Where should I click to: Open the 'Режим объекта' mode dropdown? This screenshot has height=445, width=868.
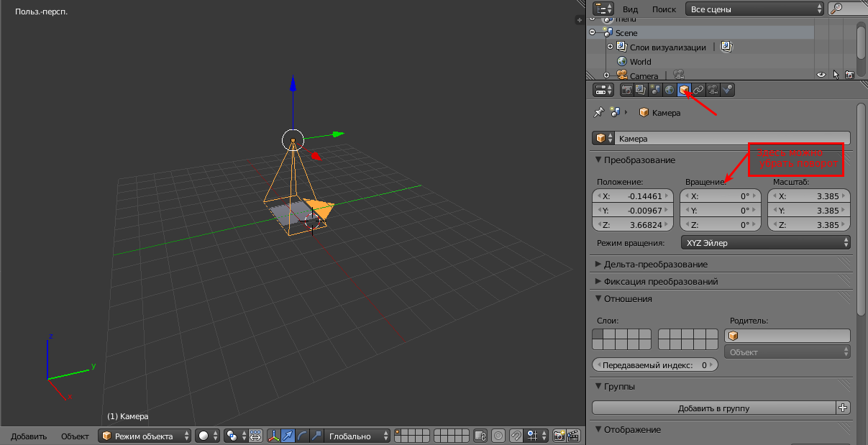click(145, 436)
